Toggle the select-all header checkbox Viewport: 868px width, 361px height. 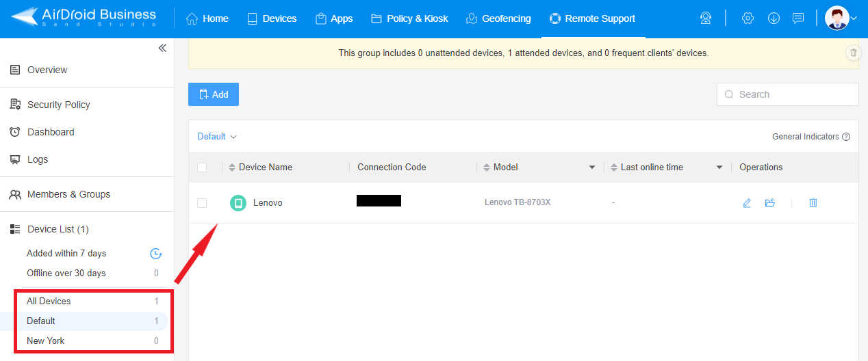202,167
